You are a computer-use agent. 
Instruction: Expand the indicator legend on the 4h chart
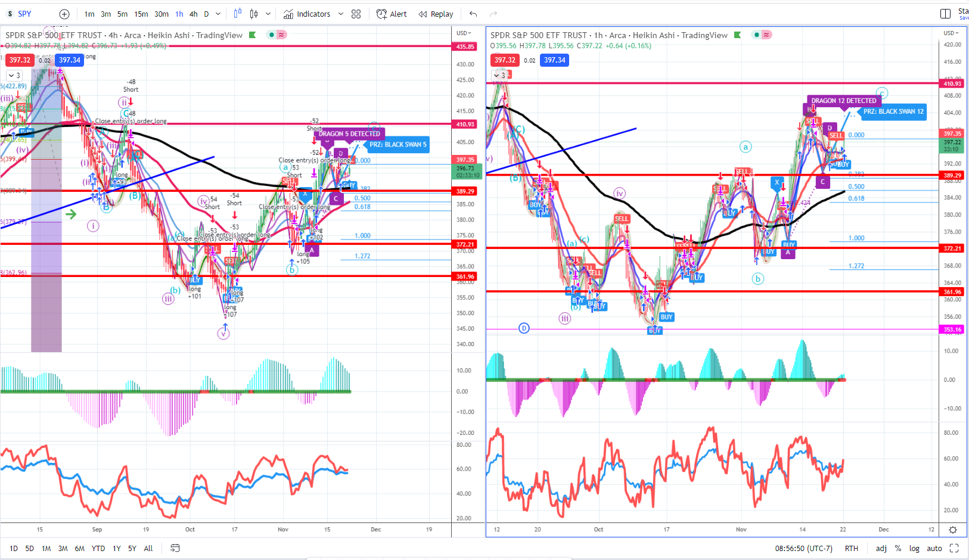coord(14,76)
